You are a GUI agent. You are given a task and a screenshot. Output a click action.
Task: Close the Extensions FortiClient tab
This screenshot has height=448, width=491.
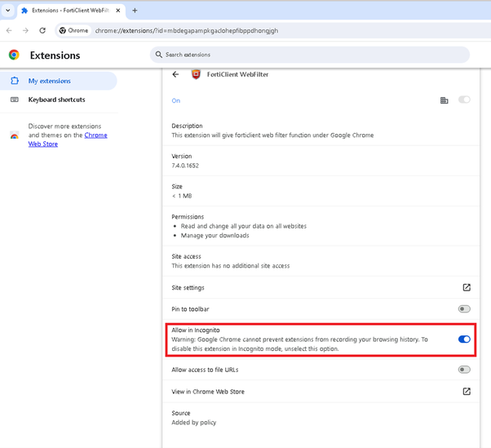(117, 11)
